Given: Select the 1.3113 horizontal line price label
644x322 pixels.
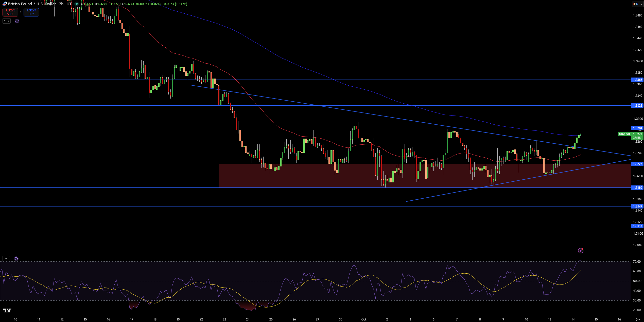Looking at the screenshot, I should pos(637,226).
